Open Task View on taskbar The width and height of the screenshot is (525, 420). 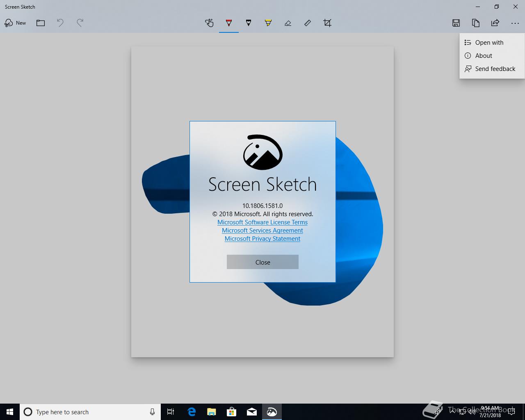(171, 412)
